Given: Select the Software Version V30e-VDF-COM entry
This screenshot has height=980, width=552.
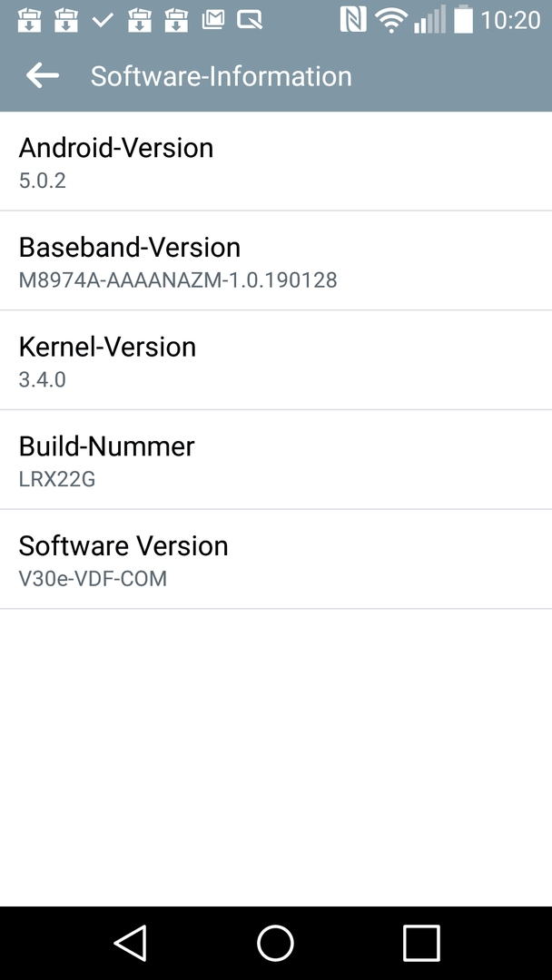Looking at the screenshot, I should [276, 559].
